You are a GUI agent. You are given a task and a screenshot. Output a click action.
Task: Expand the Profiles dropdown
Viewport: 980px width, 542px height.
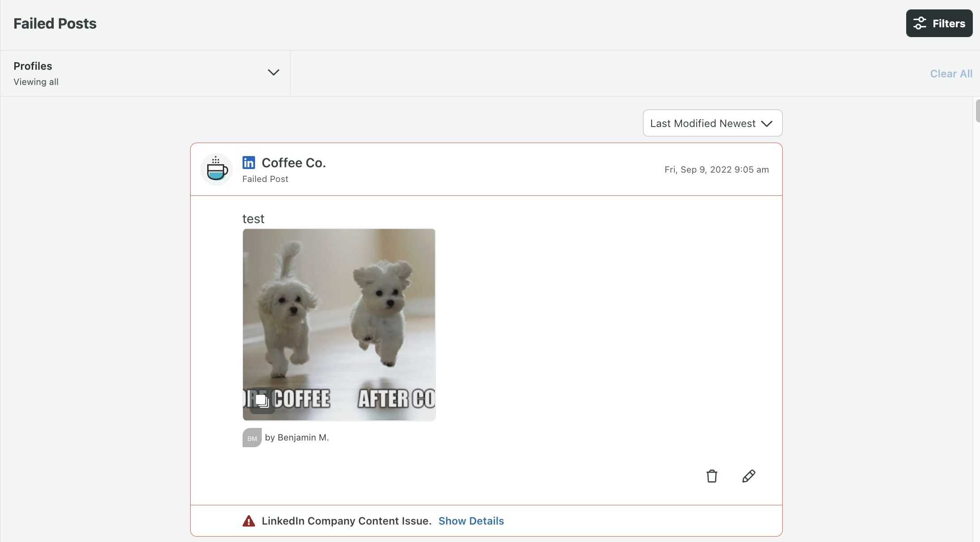(x=145, y=73)
